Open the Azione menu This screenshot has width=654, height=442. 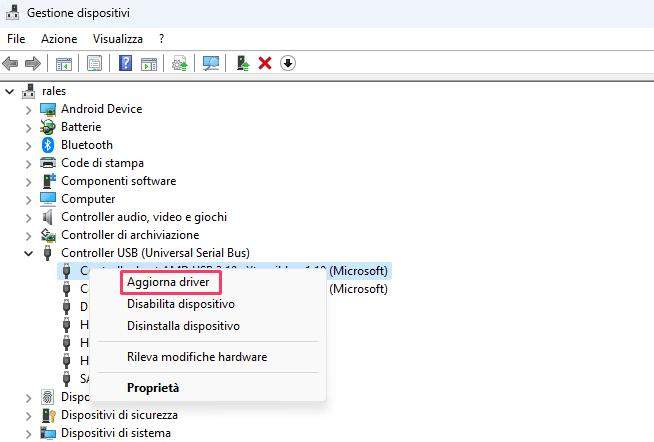tap(59, 39)
